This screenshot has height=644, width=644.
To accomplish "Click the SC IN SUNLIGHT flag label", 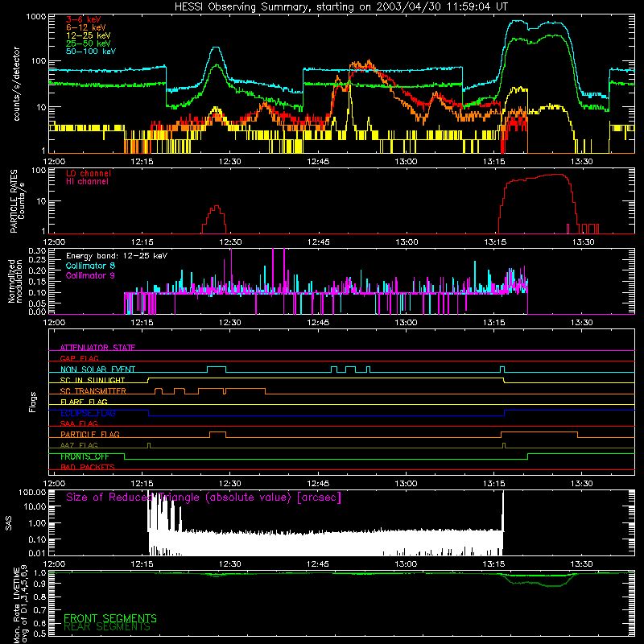I will pyautogui.click(x=93, y=380).
